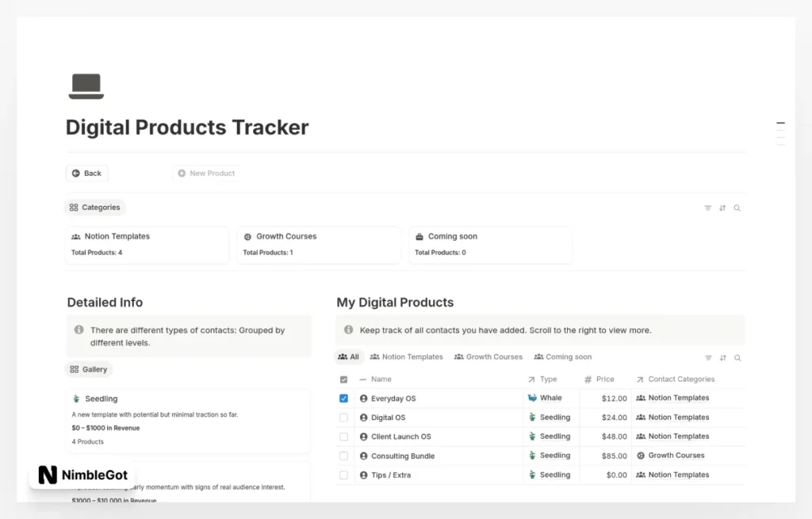Open the Seedling gallery card
812x519 pixels.
[189, 421]
